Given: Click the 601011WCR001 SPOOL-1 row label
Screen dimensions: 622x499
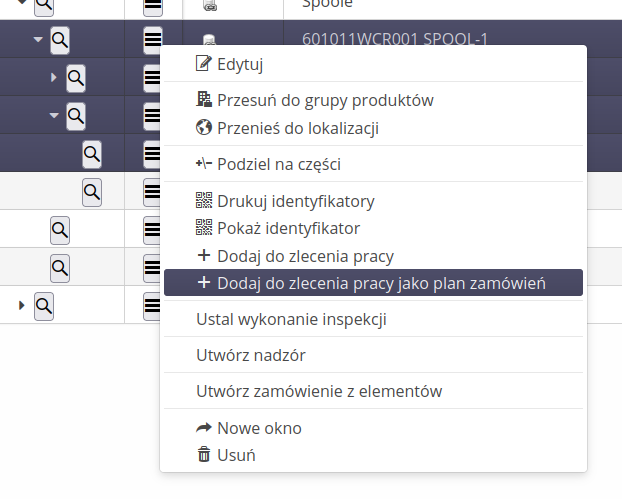Looking at the screenshot, I should (x=395, y=40).
